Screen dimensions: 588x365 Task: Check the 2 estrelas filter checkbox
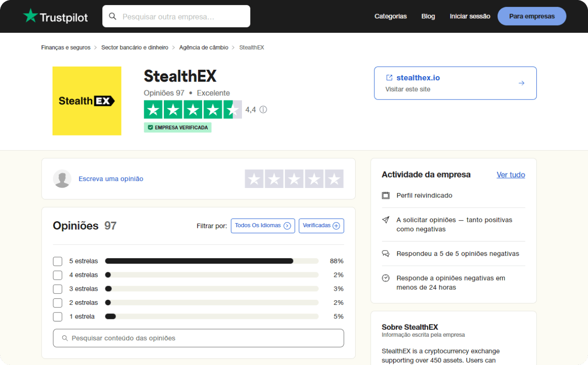point(58,302)
